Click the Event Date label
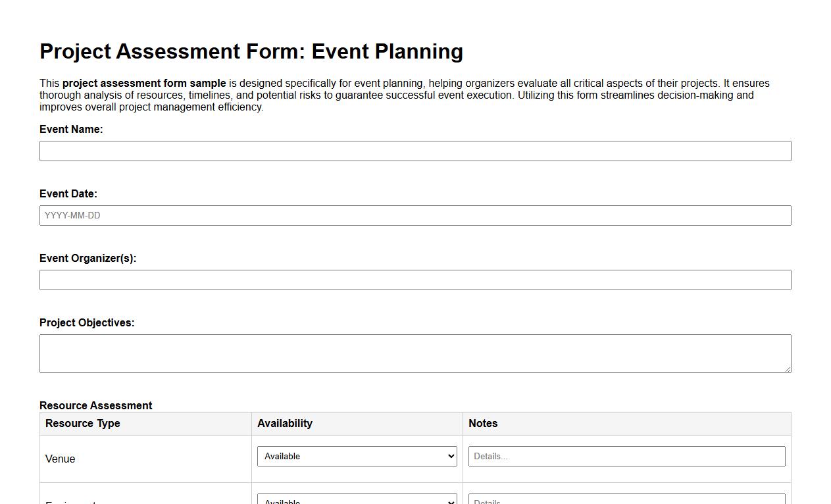 pos(68,193)
